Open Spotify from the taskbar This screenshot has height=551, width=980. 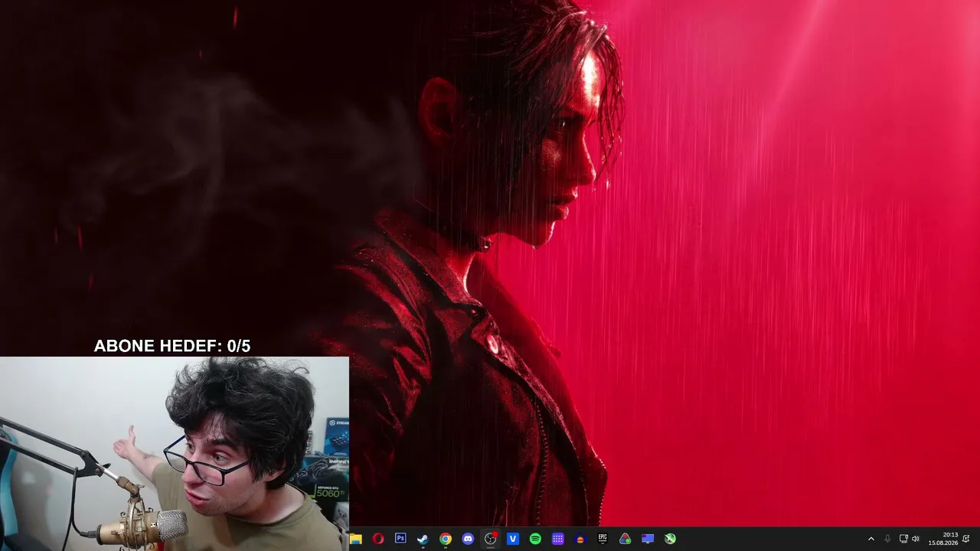pos(535,539)
